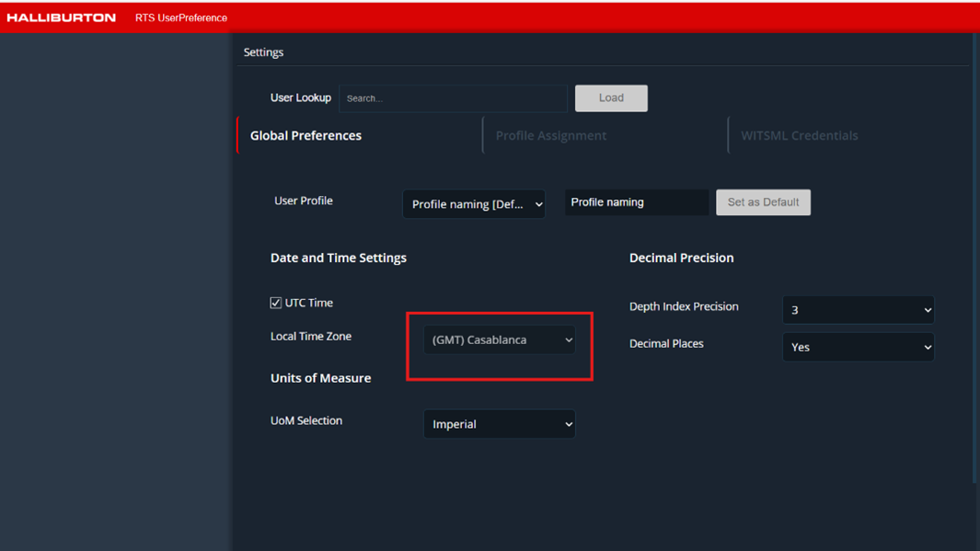Click the Date and Time Settings heading

pos(338,258)
